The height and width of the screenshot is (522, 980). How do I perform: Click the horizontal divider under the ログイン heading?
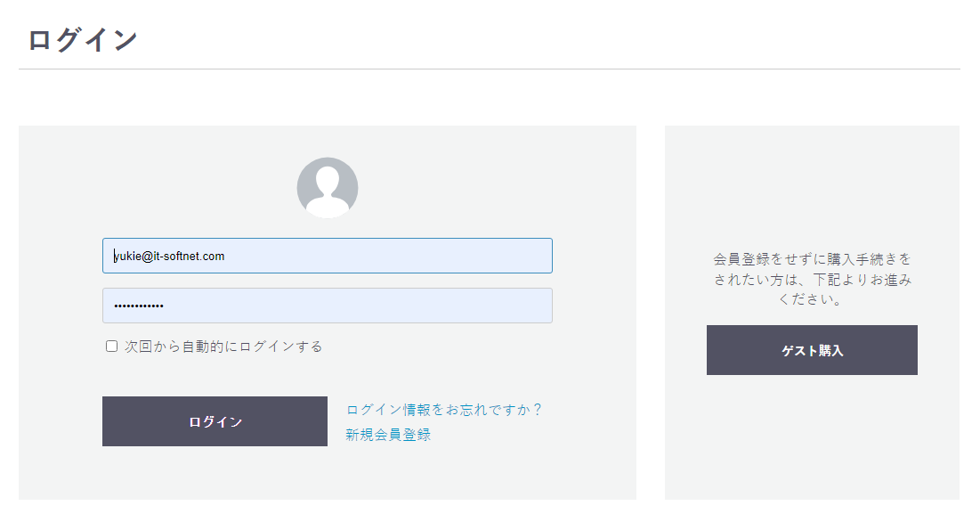(490, 69)
